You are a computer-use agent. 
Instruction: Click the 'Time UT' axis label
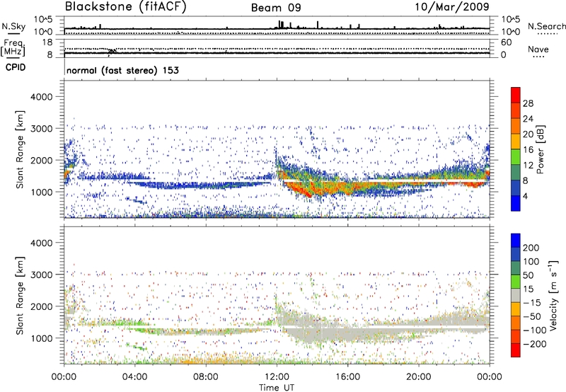click(x=277, y=388)
